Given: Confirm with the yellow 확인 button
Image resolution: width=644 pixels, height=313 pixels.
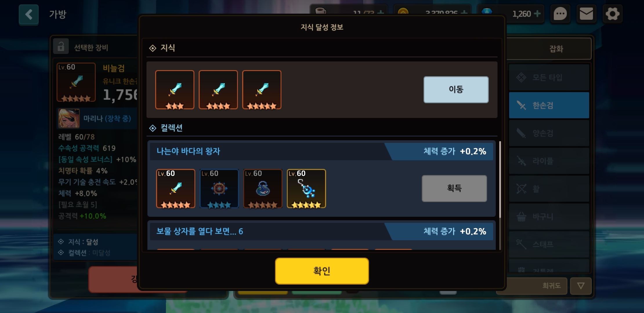Looking at the screenshot, I should (x=322, y=271).
